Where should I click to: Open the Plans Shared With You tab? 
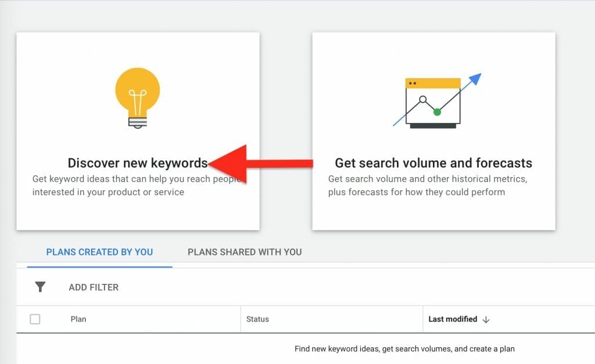coord(245,252)
